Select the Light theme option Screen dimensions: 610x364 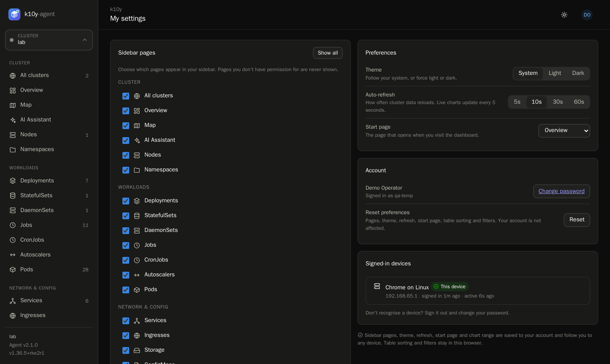pos(555,73)
